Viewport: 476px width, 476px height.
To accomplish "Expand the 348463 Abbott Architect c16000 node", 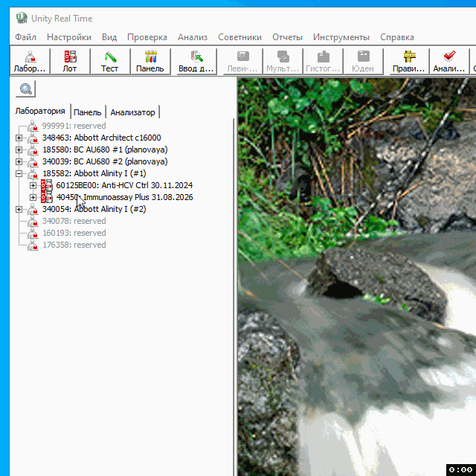I will point(19,138).
